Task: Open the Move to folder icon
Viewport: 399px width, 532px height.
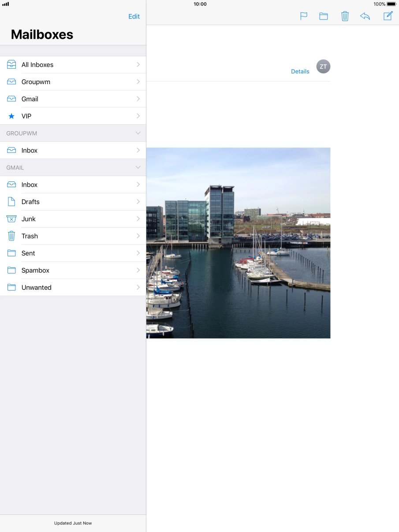Action: [324, 16]
